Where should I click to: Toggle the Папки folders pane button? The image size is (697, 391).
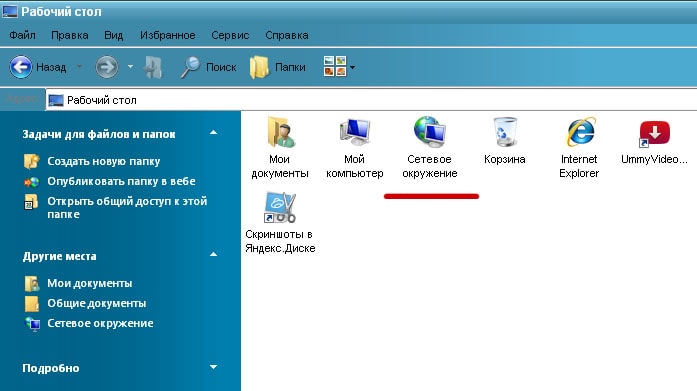[x=277, y=67]
